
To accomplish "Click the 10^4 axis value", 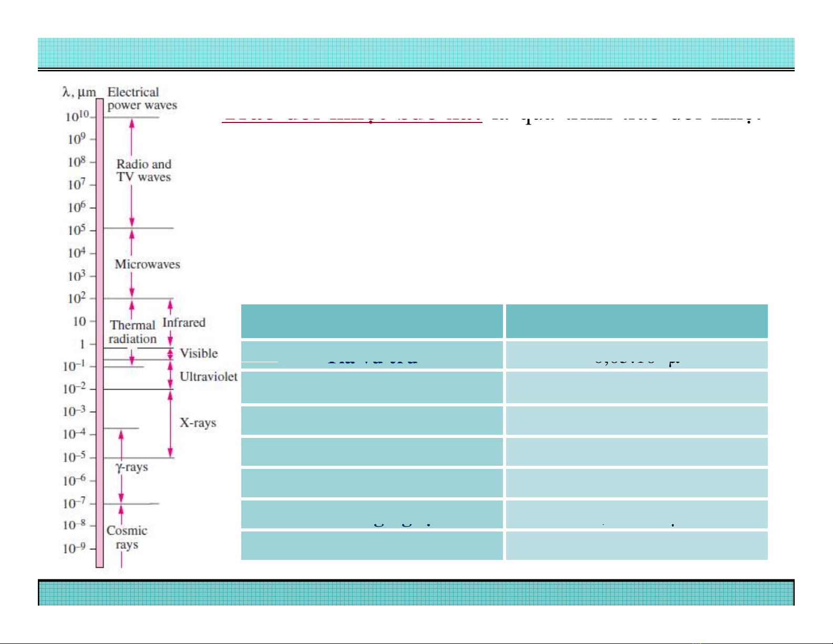I will tap(77, 253).
